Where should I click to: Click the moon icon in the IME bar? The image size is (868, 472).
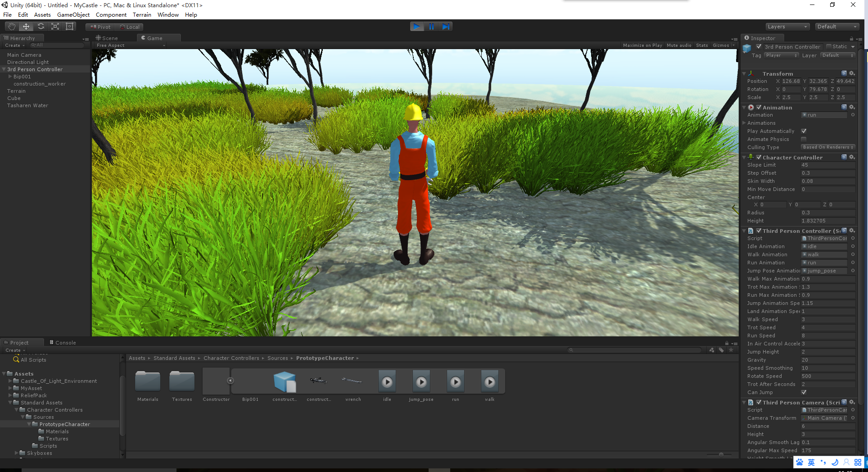coord(835,463)
